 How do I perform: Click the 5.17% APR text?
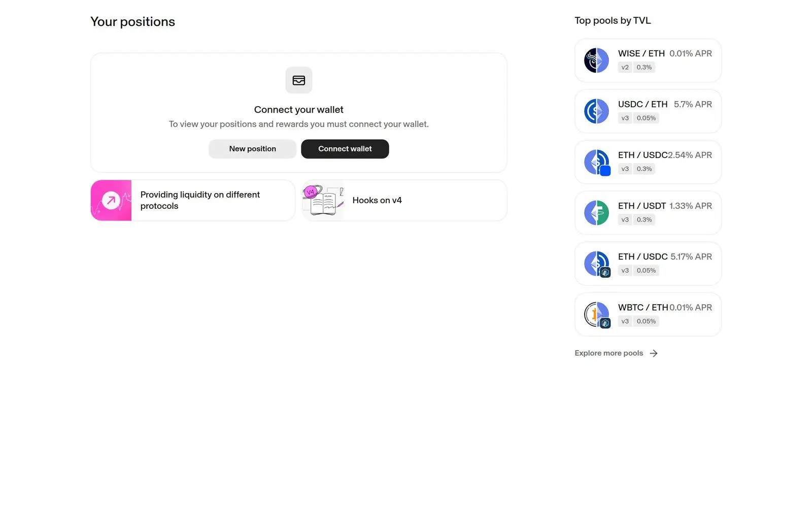click(x=691, y=257)
